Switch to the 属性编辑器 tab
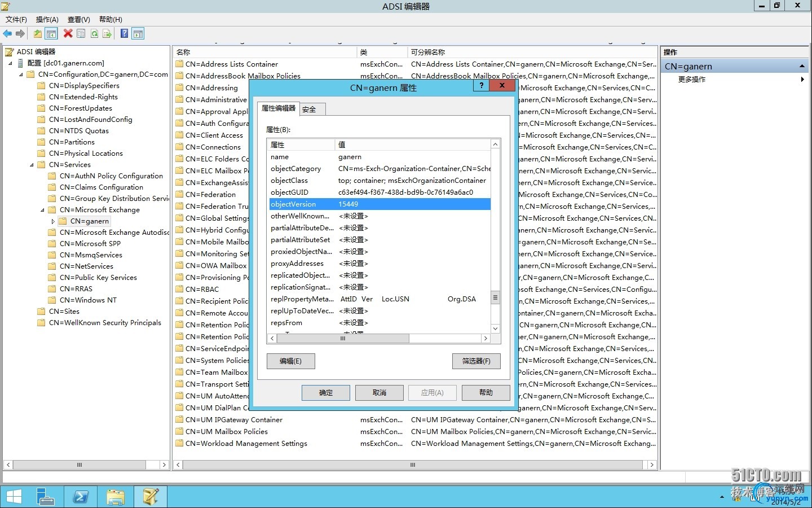 point(279,108)
